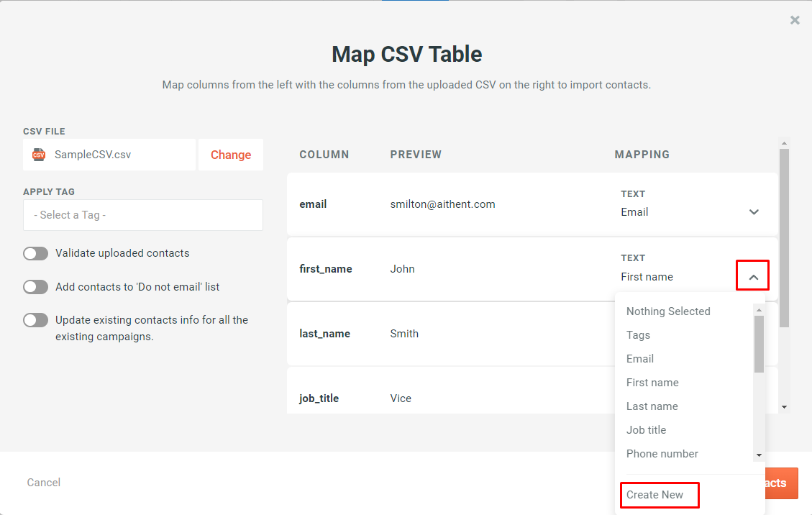
Task: Pick Job title from the mapping dropdown
Action: (646, 429)
